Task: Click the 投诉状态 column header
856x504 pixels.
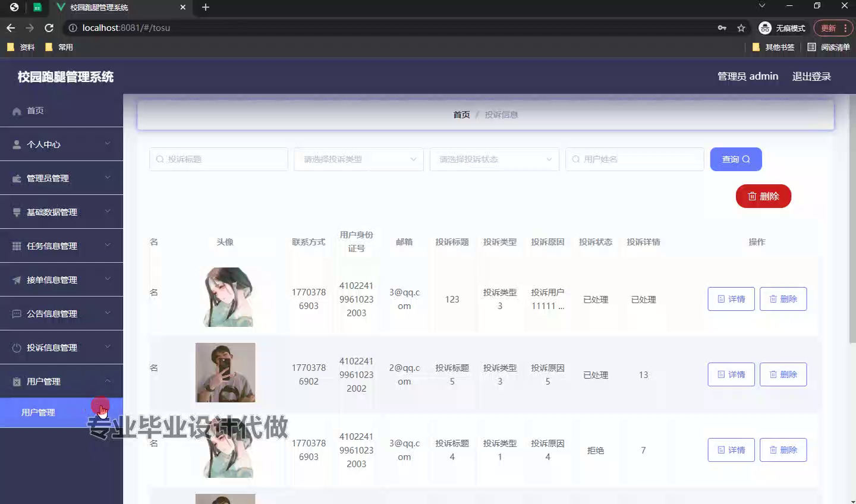Action: coord(595,242)
